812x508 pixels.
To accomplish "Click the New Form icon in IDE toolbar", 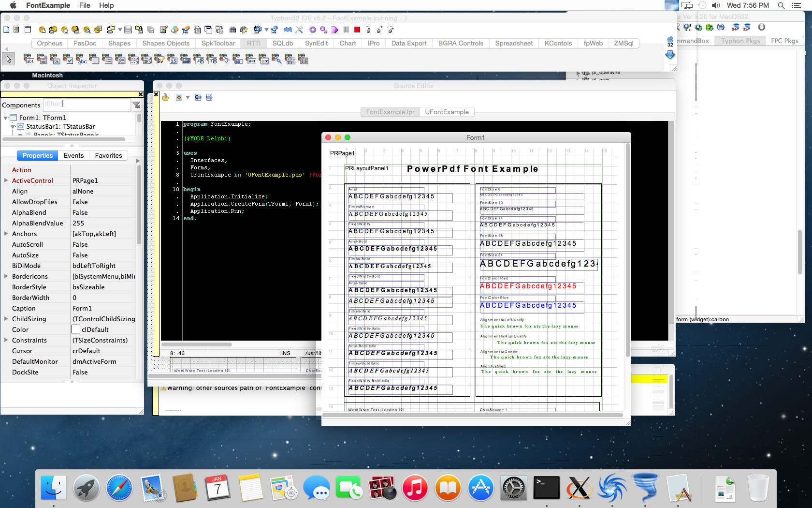I will point(28,30).
